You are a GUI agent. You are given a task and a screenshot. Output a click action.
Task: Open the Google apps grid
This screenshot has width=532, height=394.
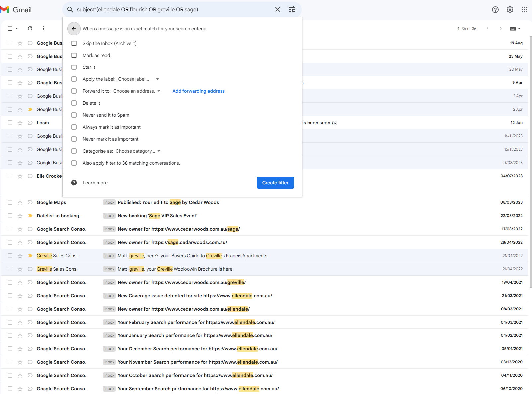tap(525, 10)
